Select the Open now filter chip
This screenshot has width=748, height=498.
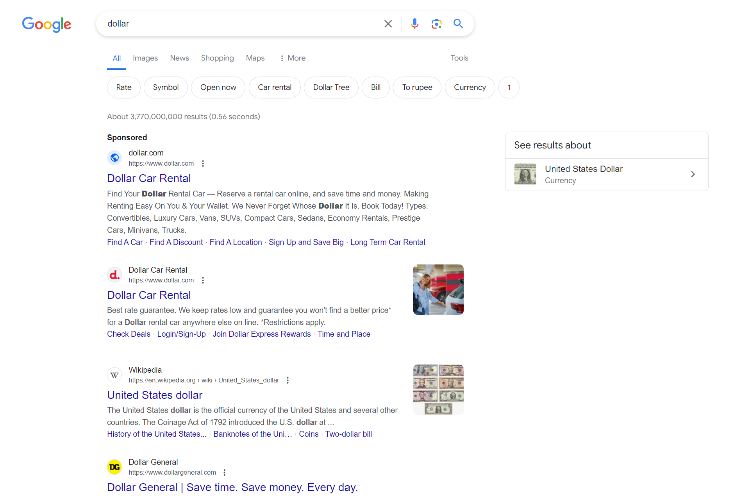coord(218,87)
